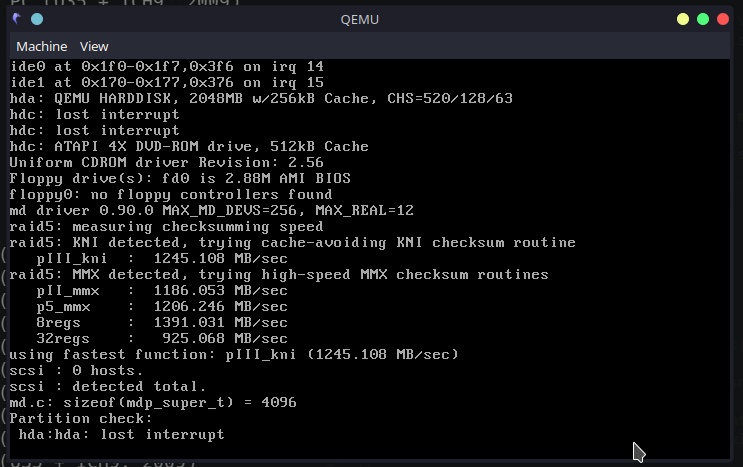Click the 'Uniform CDROM driver Revision' line
Screen dimensions: 743x467
point(166,162)
